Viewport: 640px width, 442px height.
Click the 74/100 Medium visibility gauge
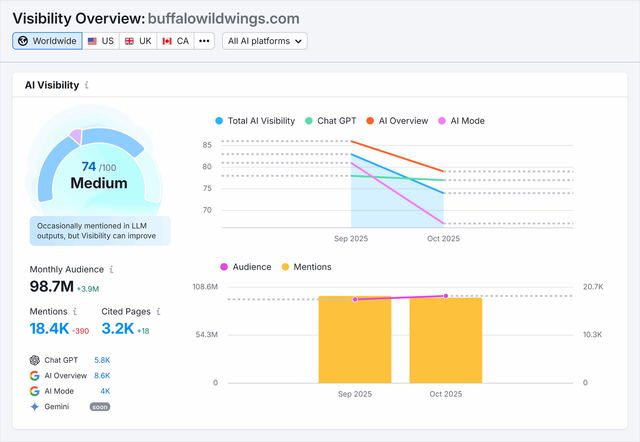pyautogui.click(x=98, y=163)
